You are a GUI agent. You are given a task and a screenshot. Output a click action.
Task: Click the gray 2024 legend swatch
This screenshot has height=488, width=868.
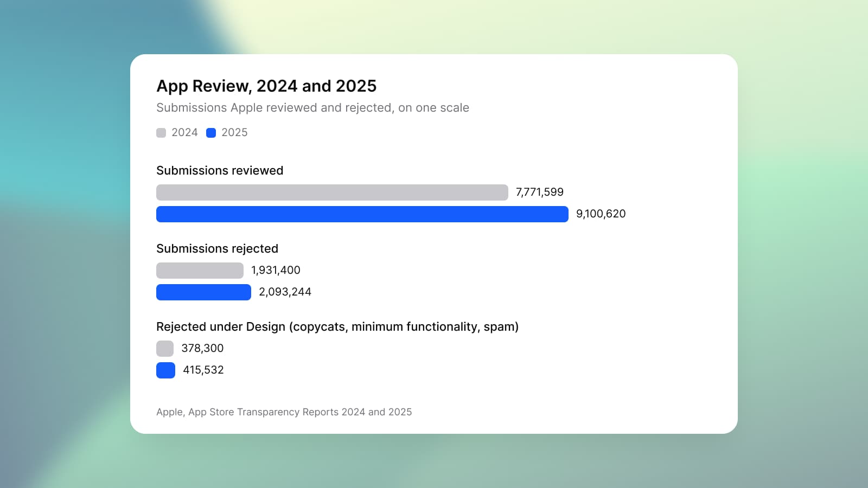(x=161, y=133)
